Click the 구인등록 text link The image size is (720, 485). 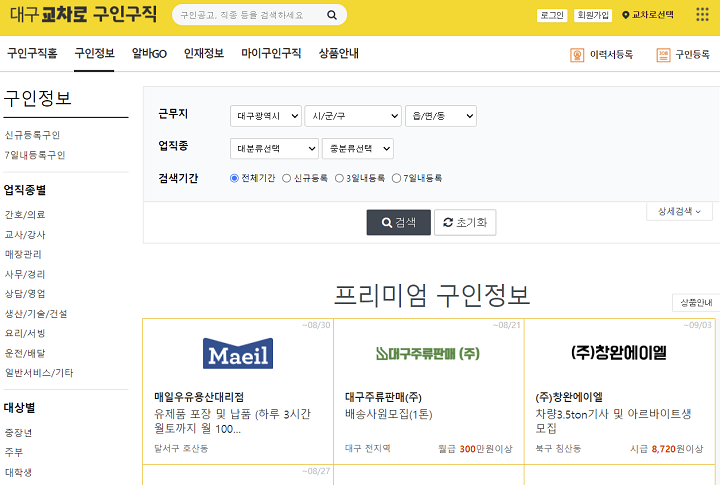[x=692, y=55]
